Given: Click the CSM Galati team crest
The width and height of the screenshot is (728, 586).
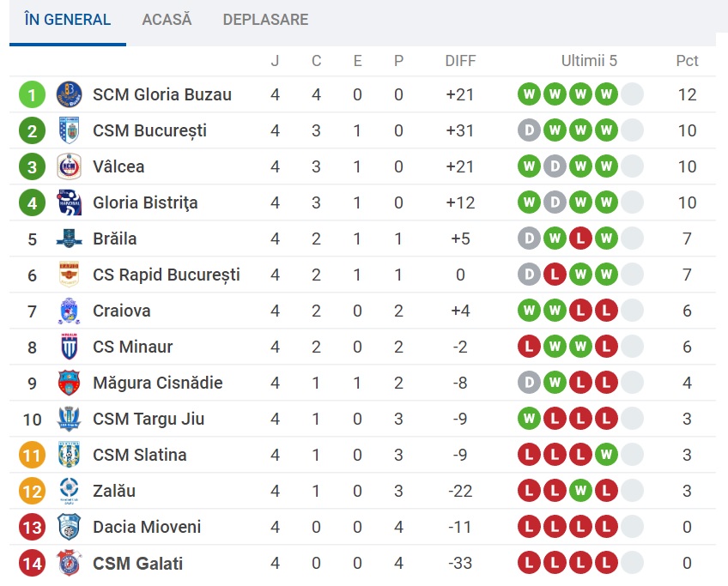Looking at the screenshot, I should point(69,563).
